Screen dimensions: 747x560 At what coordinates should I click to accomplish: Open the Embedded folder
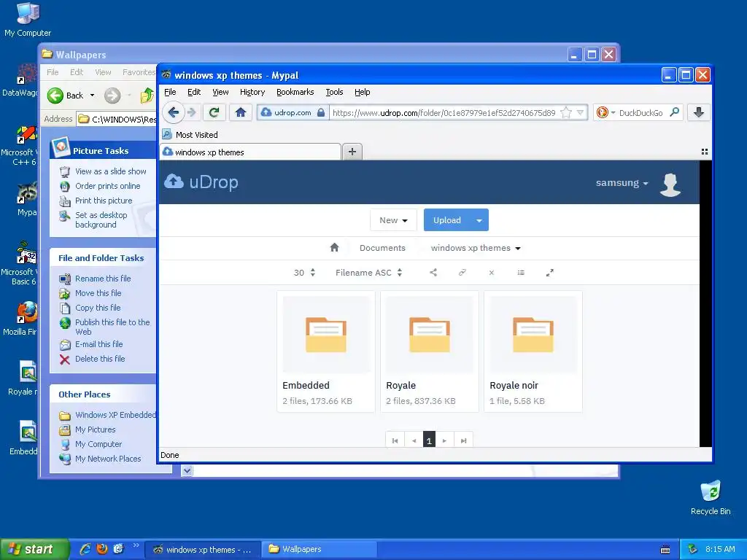(x=326, y=351)
